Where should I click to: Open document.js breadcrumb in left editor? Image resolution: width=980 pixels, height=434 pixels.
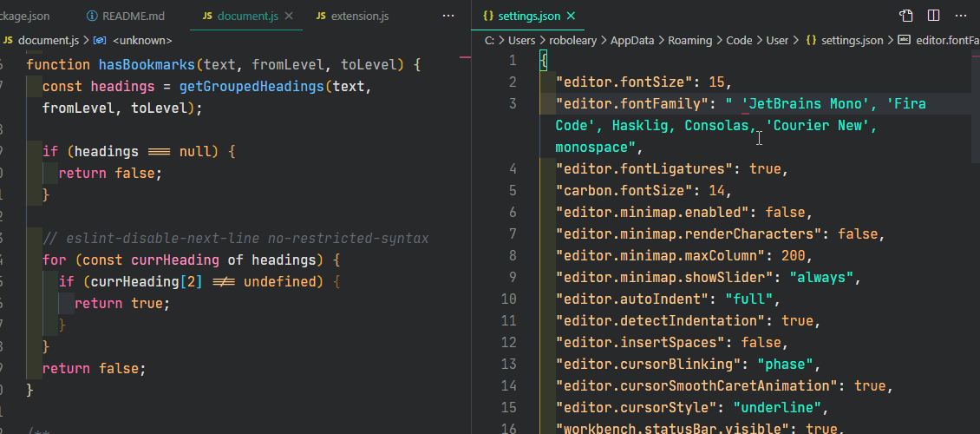click(49, 41)
